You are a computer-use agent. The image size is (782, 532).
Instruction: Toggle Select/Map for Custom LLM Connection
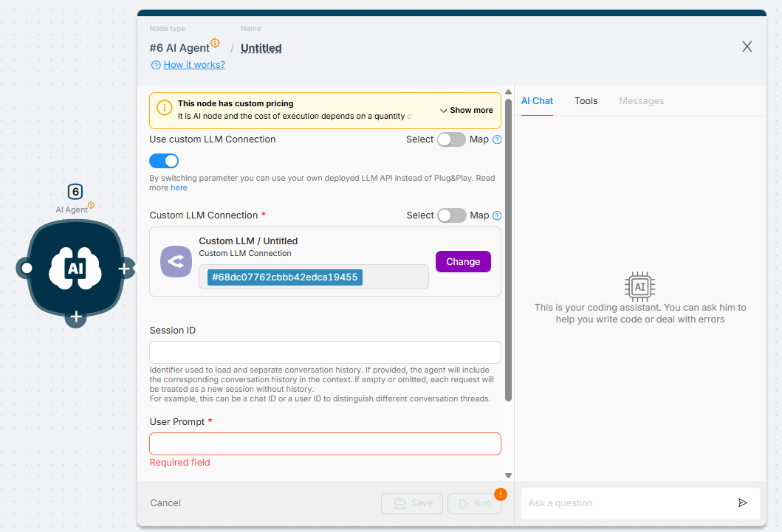coord(451,215)
